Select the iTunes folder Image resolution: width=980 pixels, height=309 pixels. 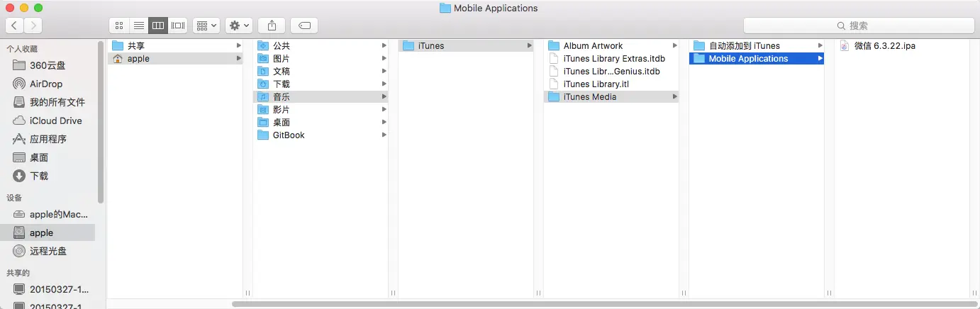(x=466, y=45)
